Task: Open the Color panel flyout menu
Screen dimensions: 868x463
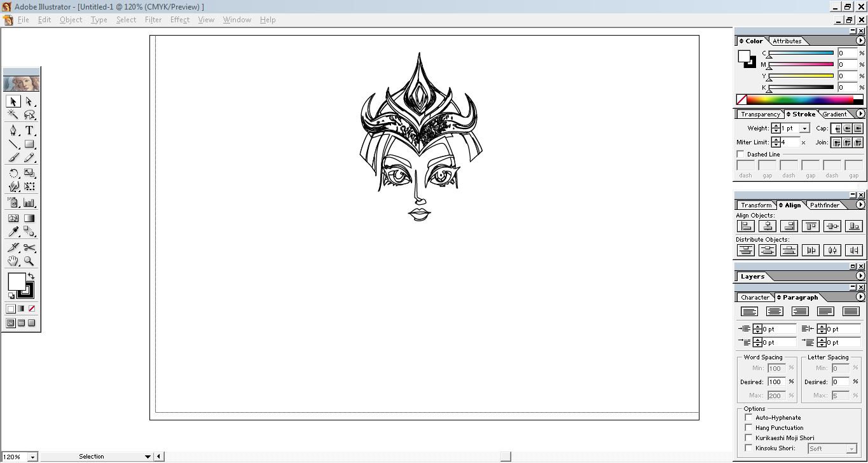Action: 860,41
